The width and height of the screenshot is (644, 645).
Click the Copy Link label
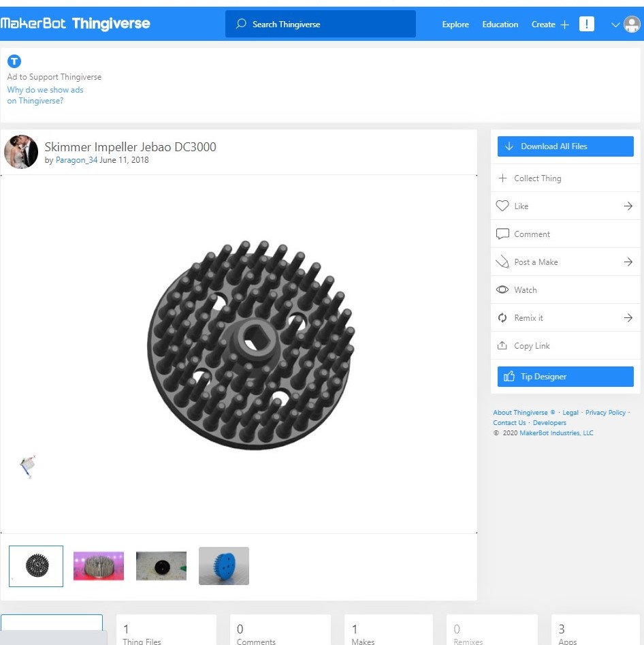(532, 346)
